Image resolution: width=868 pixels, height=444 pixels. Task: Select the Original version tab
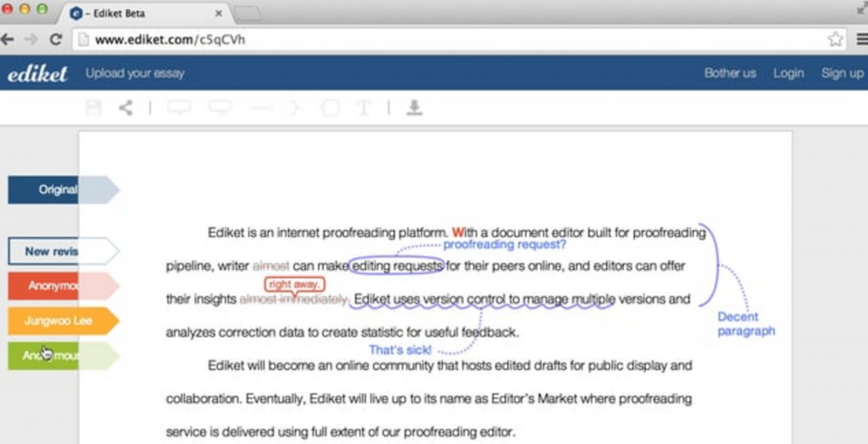[63, 190]
